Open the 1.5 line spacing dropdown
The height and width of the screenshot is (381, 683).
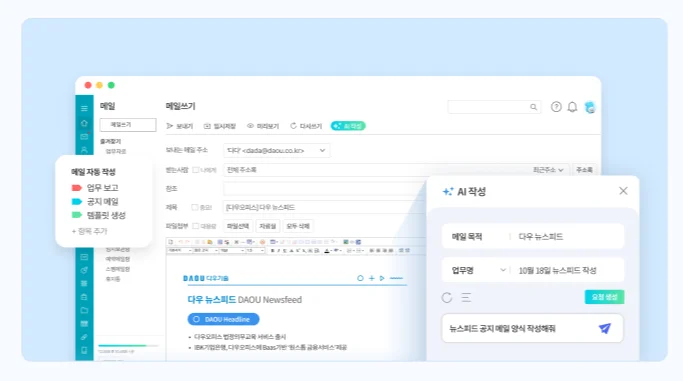(x=255, y=251)
